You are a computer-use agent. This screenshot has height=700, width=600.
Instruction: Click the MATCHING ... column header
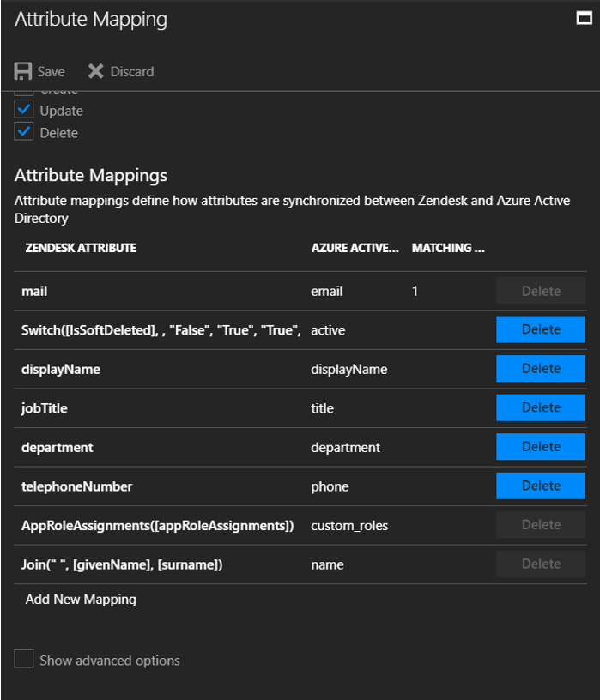coord(448,248)
